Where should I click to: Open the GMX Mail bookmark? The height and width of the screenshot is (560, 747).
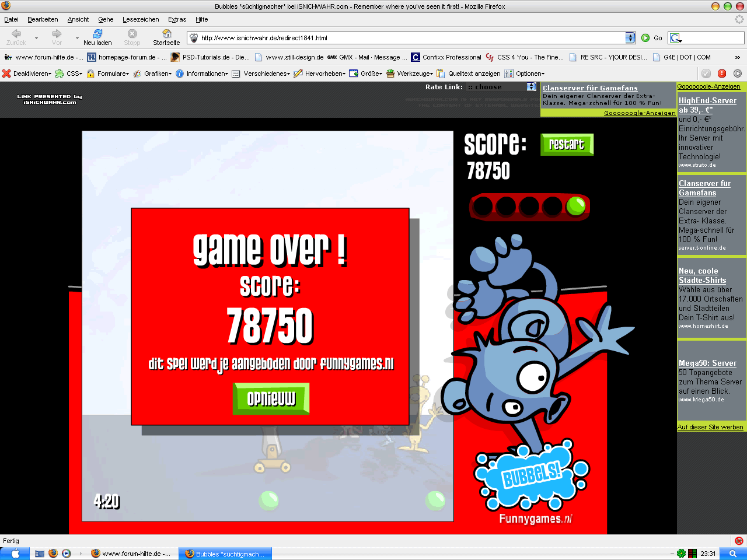click(367, 57)
